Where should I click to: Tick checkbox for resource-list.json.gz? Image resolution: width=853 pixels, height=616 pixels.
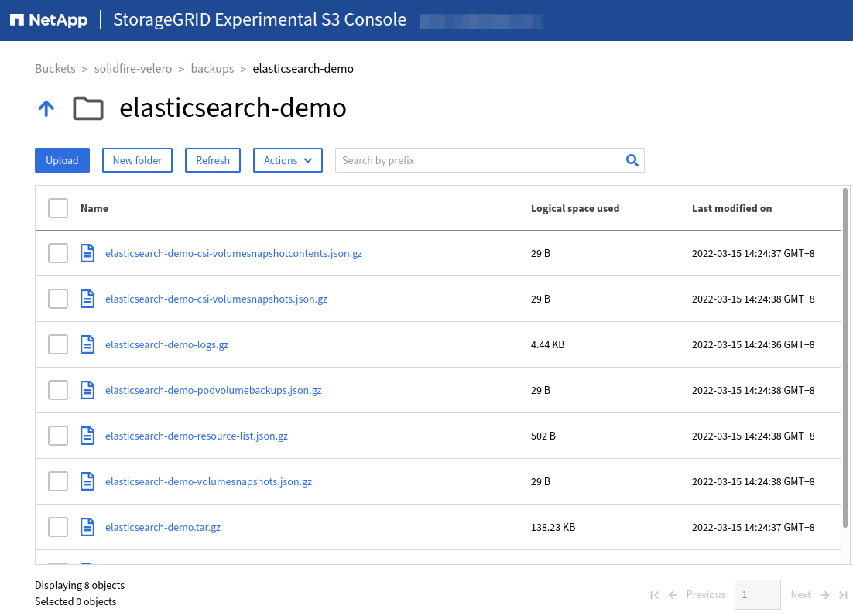[57, 436]
